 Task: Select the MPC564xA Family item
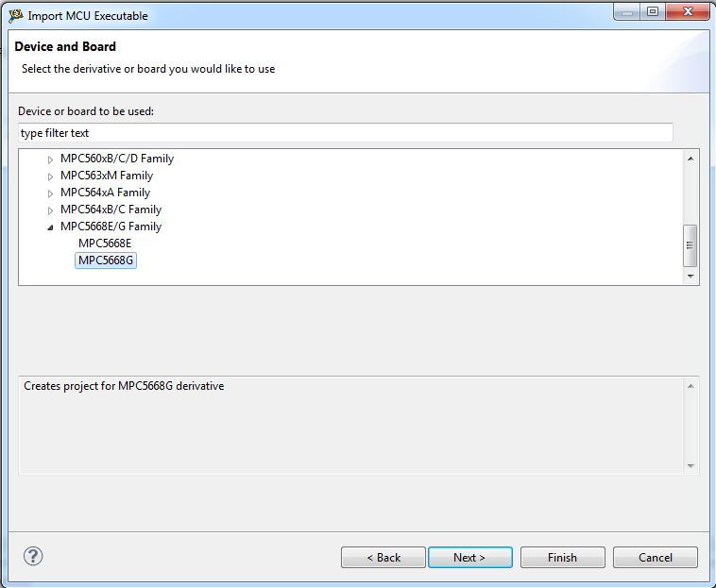pyautogui.click(x=105, y=193)
